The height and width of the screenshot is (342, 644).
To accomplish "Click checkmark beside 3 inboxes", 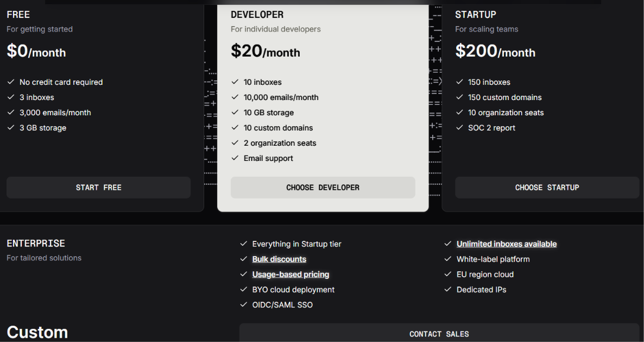I will click(11, 97).
